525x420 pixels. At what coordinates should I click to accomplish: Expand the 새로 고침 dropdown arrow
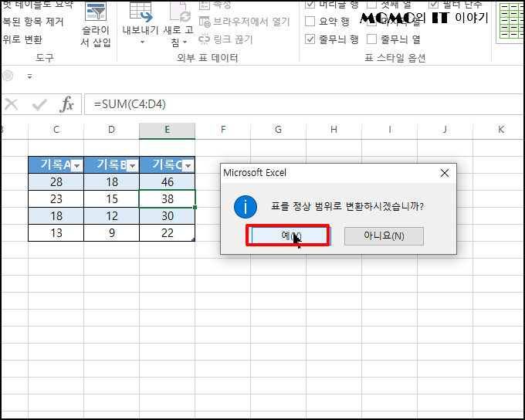pyautogui.click(x=185, y=42)
